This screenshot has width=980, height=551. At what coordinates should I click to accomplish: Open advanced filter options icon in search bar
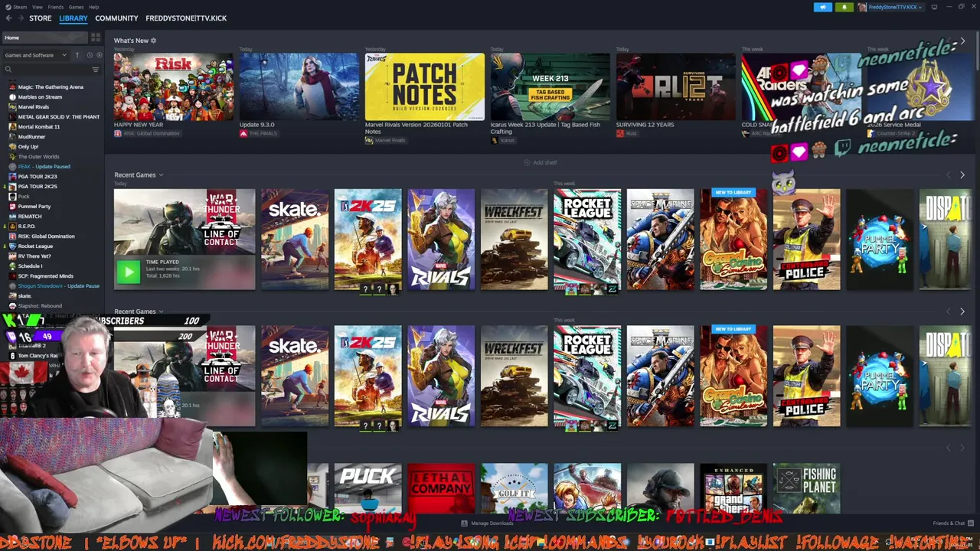coord(96,70)
